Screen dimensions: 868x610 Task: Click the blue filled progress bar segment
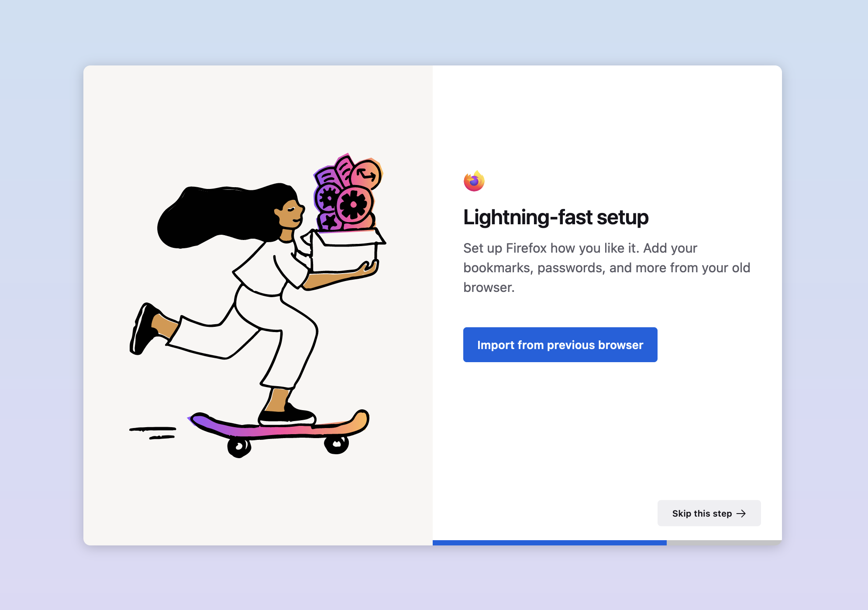549,543
